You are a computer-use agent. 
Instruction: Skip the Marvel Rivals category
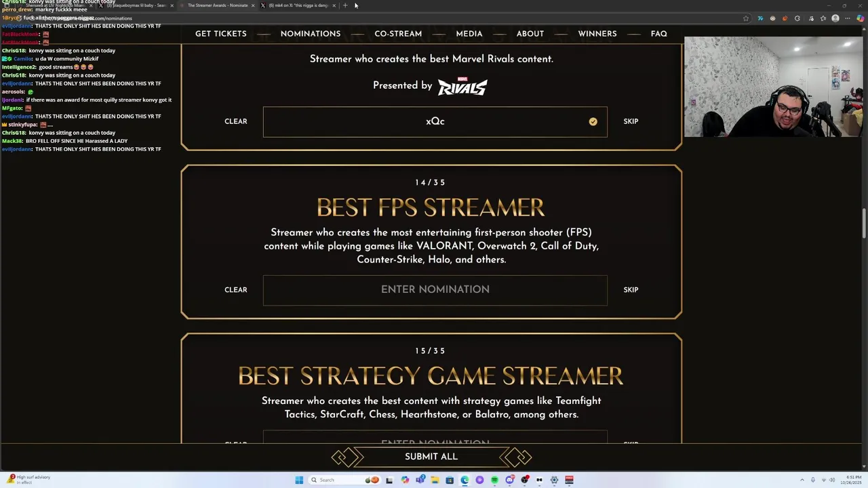tap(631, 121)
